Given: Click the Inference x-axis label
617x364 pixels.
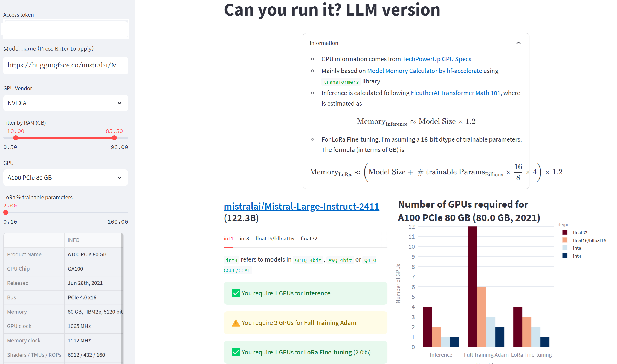Looking at the screenshot, I should point(441,355).
